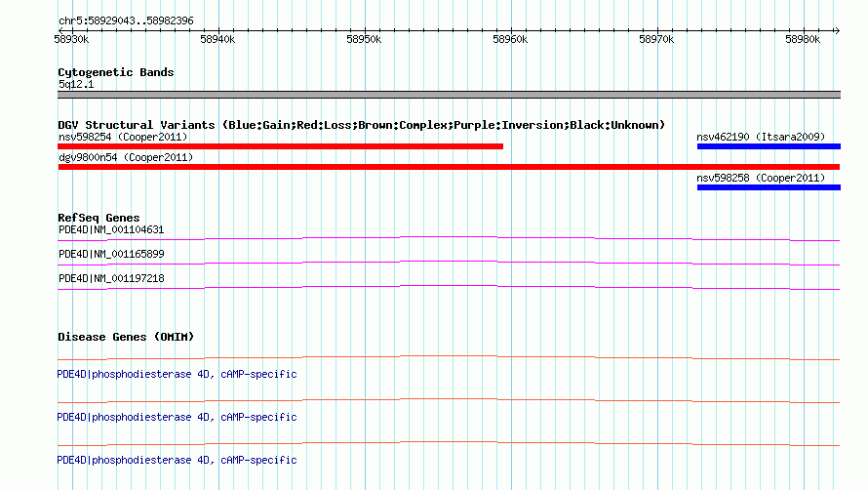
Task: Click the magenta line under PDE4D|NM_001104631
Action: 449,238
